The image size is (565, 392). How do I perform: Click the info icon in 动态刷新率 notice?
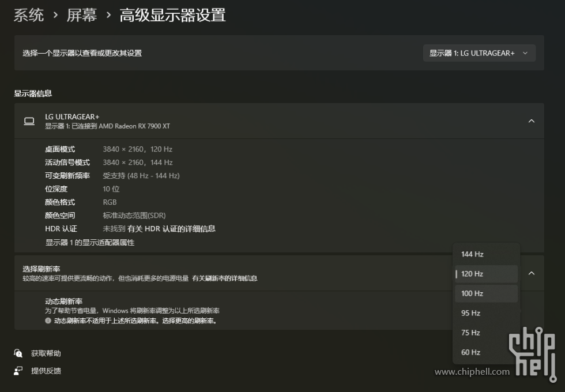click(48, 321)
